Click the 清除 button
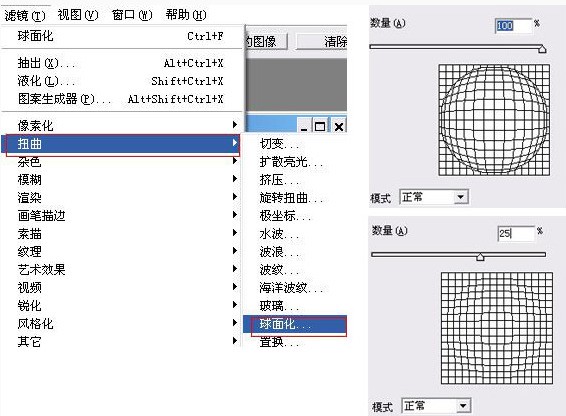566x416 pixels. [322, 42]
